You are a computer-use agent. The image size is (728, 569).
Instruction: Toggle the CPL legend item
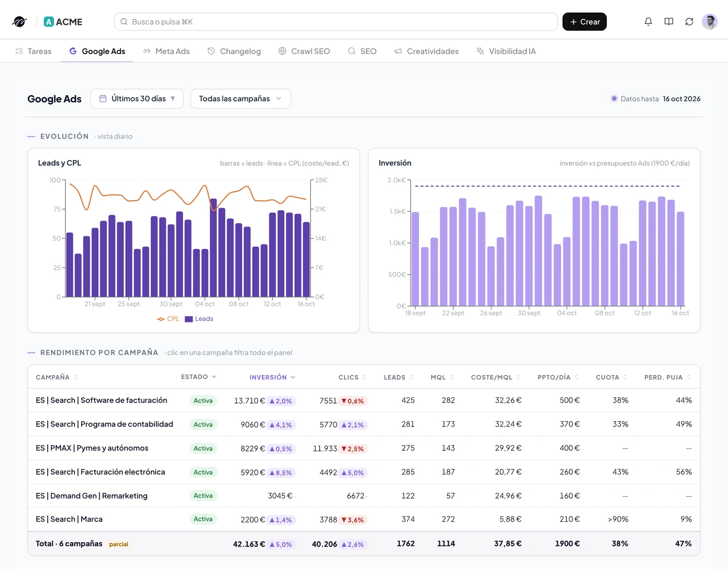coord(168,319)
